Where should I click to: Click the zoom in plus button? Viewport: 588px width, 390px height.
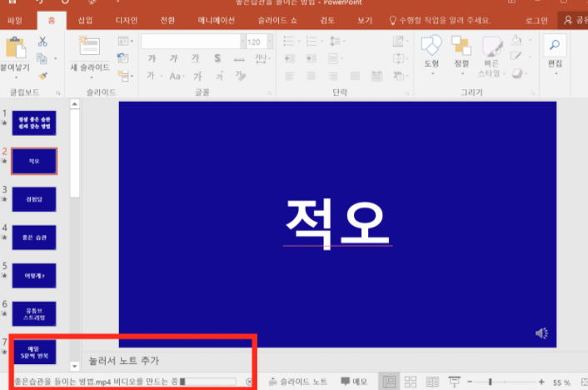tap(541, 382)
